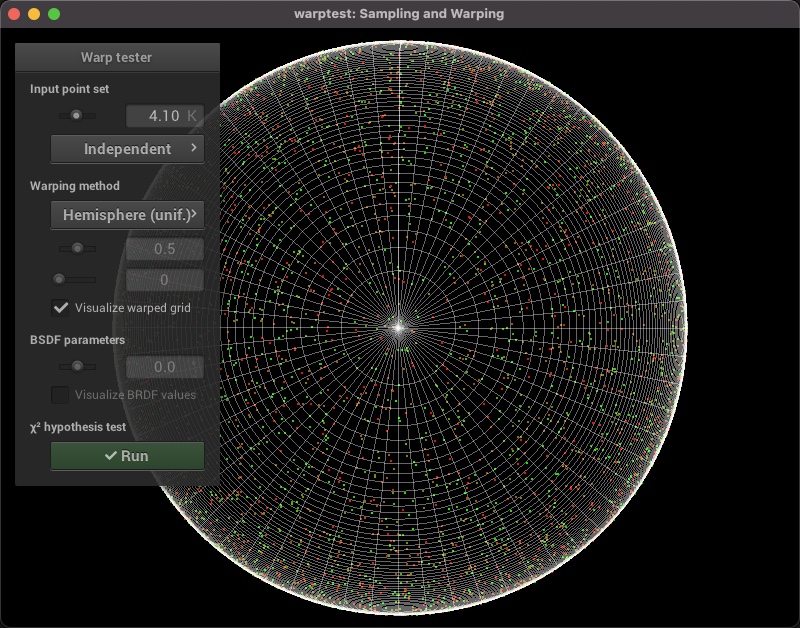This screenshot has height=628, width=800.
Task: Click the 0.5 parameter value box
Action: point(164,248)
